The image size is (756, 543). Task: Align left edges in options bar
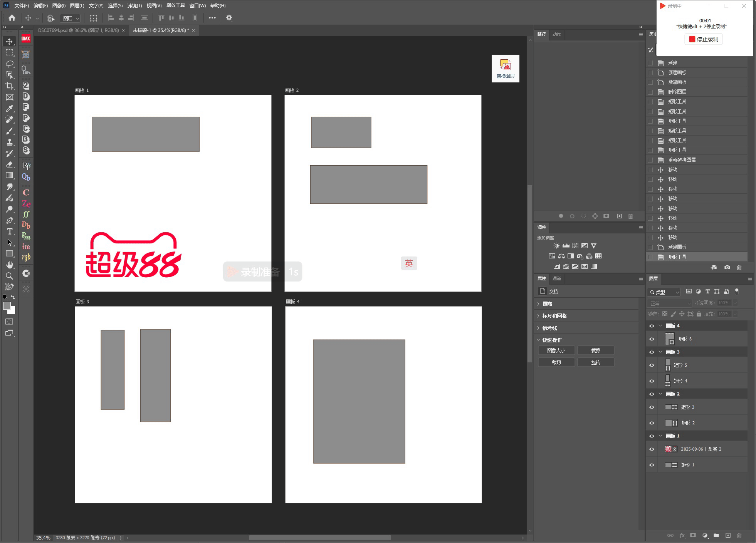coord(111,18)
